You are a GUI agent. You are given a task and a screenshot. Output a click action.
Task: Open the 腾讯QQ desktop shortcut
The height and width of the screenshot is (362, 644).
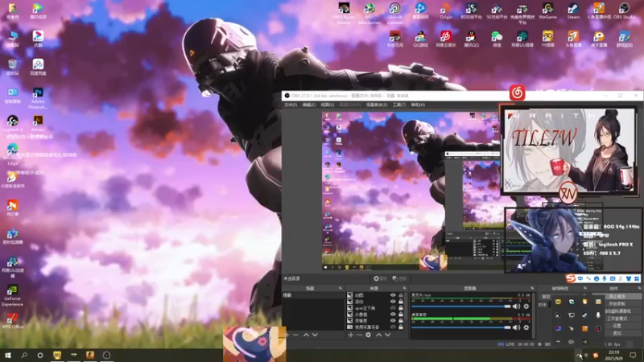click(471, 39)
